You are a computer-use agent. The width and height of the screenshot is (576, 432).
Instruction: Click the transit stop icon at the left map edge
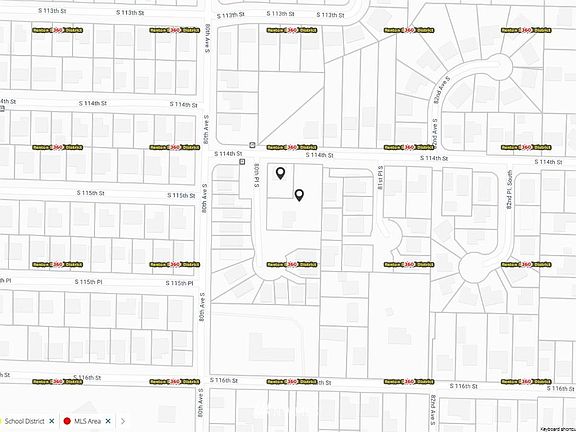coord(2,108)
